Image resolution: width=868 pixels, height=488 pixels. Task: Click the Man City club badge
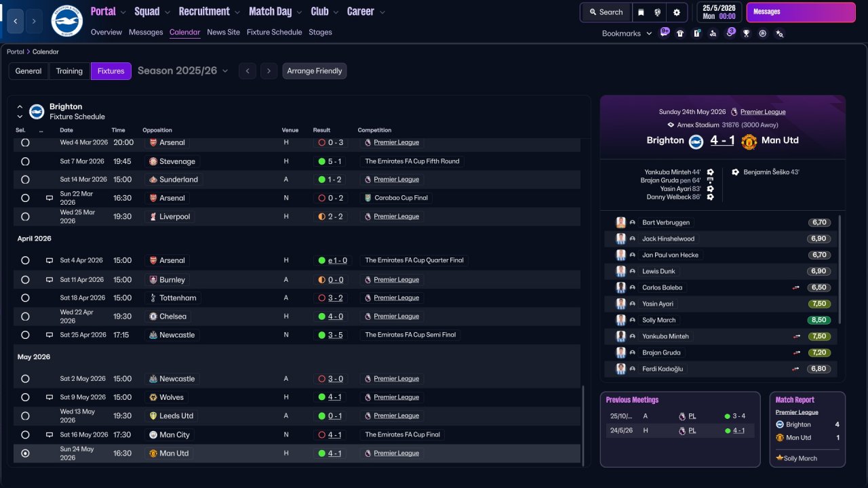(x=153, y=434)
